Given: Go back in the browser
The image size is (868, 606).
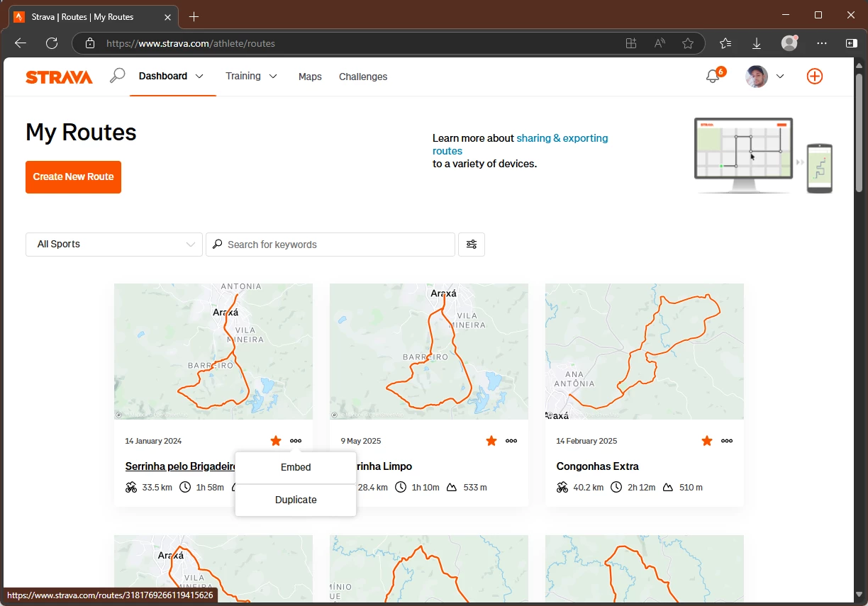Looking at the screenshot, I should pyautogui.click(x=21, y=43).
